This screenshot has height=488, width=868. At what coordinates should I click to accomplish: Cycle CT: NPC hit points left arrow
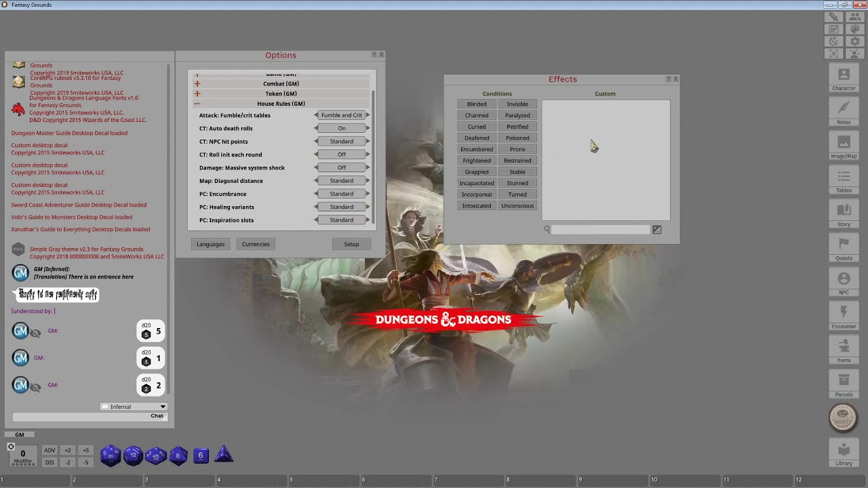[316, 142]
